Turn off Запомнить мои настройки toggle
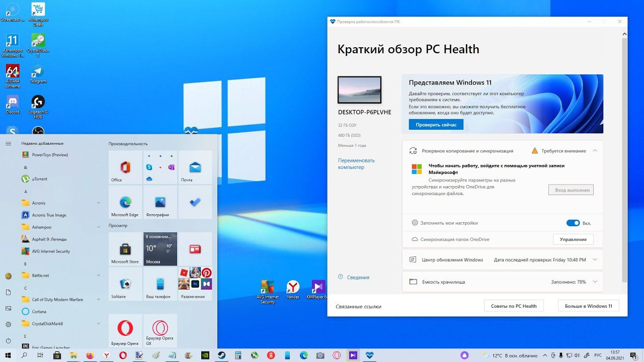644x362 pixels. (573, 223)
